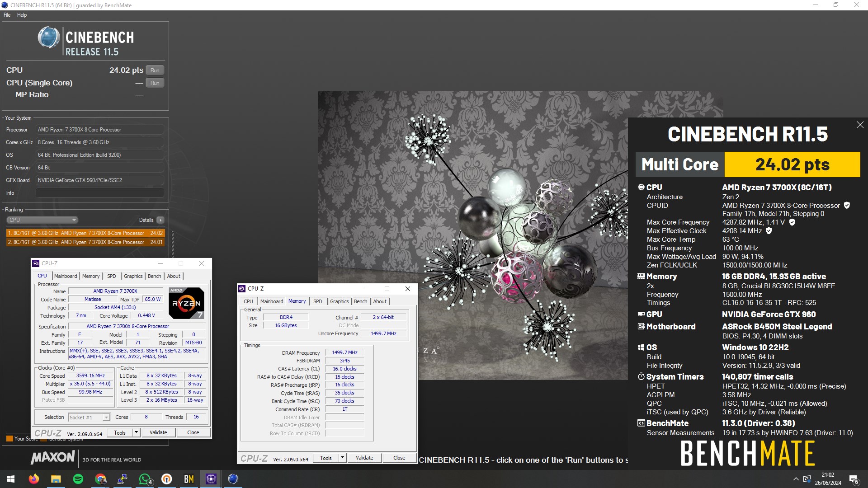Run the Cinebench CPU multi-core test

click(155, 70)
